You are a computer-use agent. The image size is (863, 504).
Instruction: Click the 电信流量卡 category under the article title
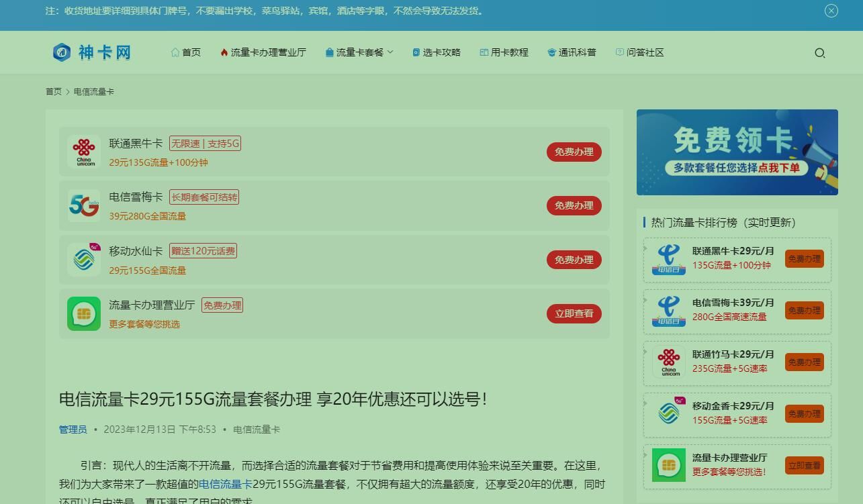coord(257,430)
